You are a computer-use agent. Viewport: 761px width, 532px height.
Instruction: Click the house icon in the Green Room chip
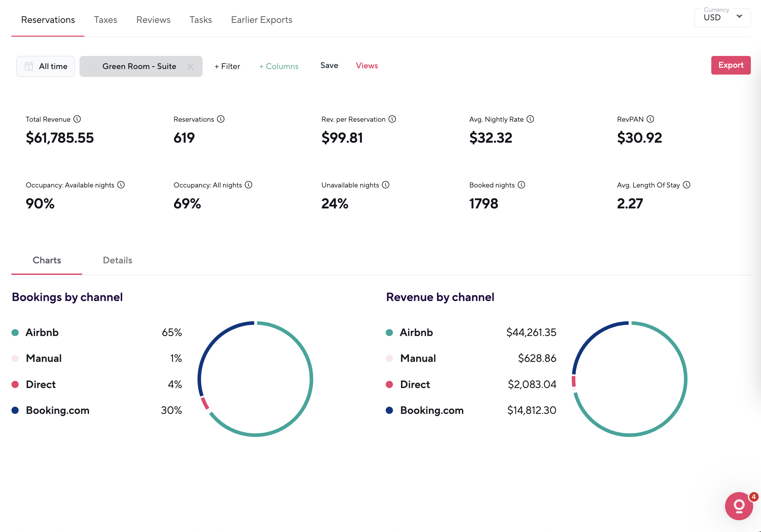[92, 66]
